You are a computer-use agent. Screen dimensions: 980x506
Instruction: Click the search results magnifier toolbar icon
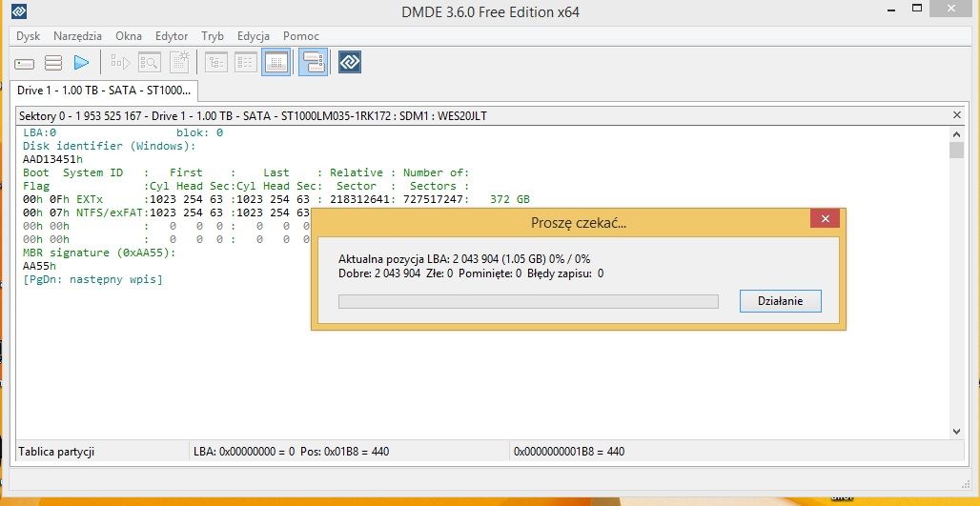(150, 62)
